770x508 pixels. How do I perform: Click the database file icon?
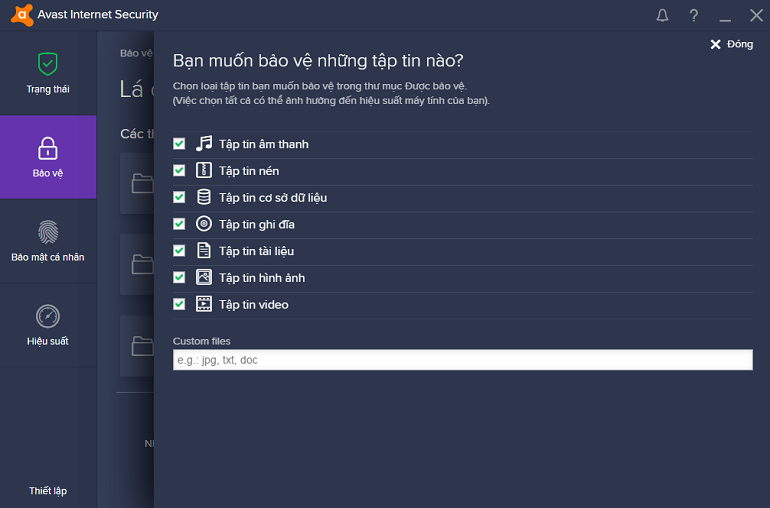(204, 197)
